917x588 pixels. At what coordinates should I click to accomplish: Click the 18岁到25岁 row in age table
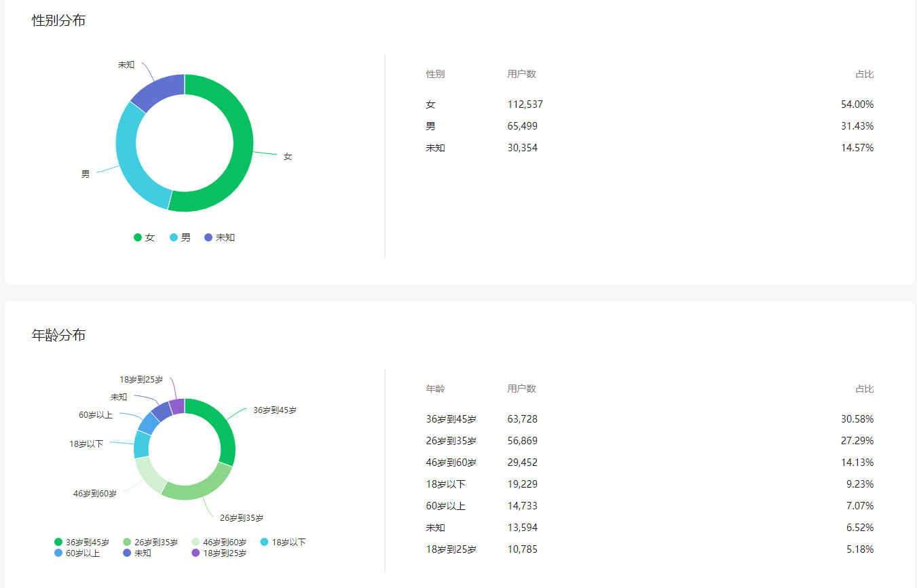pyautogui.click(x=650, y=549)
